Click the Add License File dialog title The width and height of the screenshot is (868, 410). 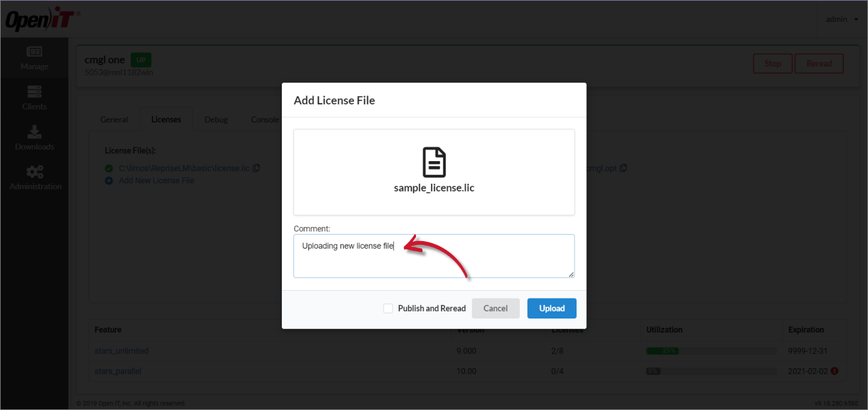coord(334,100)
